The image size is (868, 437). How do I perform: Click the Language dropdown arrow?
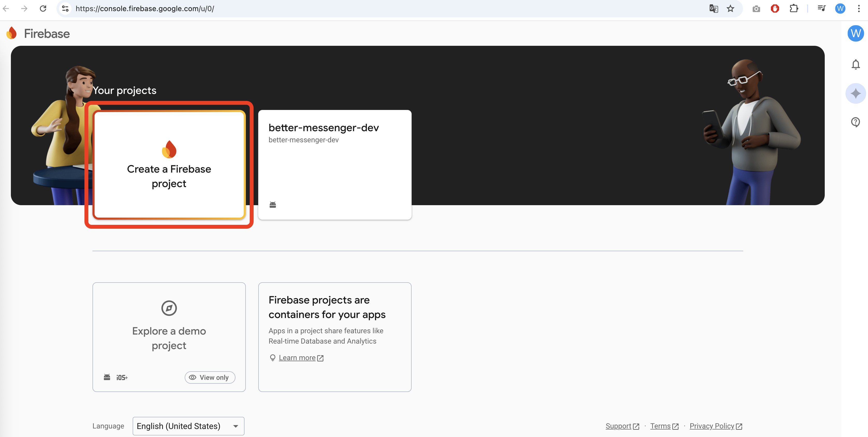[x=235, y=426]
